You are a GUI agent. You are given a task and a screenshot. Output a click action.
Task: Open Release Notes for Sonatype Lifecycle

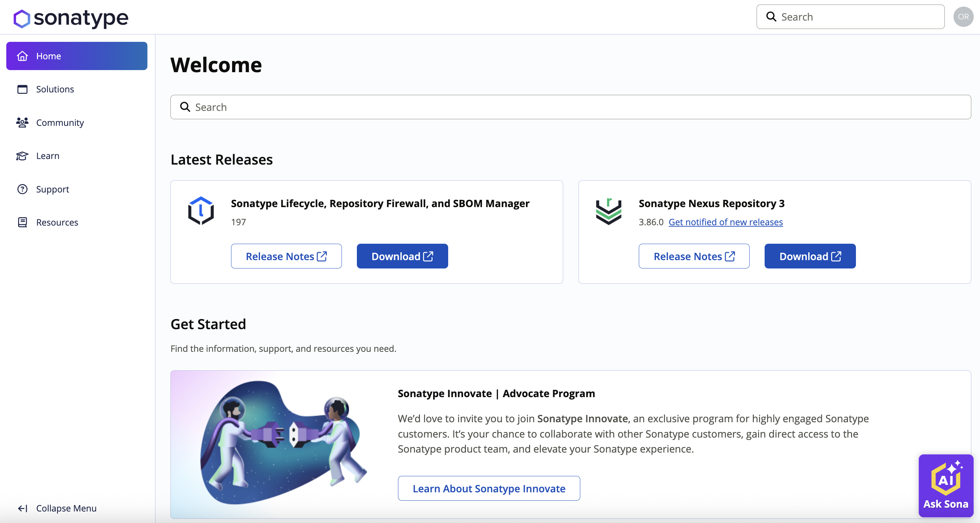click(x=286, y=256)
